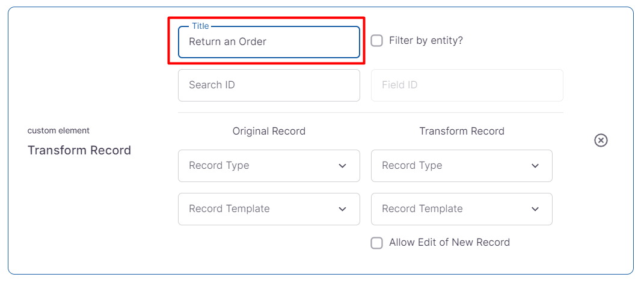Screen dimensions: 644x289
Task: Focus the Search ID input field
Action: (x=269, y=85)
